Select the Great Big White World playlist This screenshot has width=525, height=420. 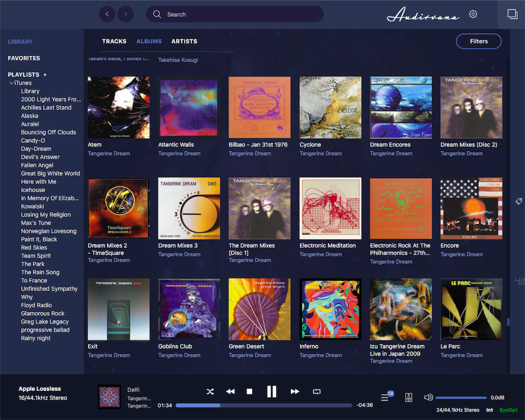coord(51,174)
